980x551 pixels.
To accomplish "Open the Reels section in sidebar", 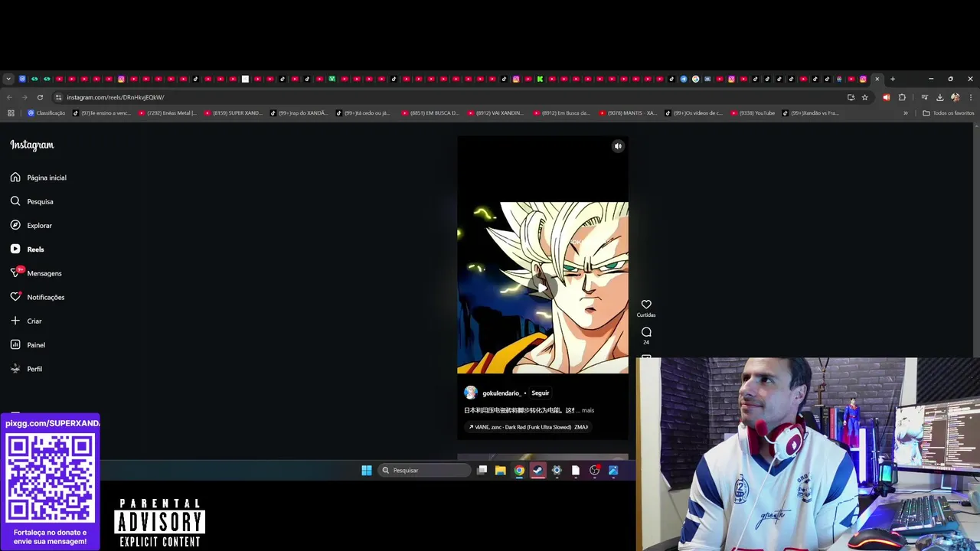I will (x=28, y=249).
